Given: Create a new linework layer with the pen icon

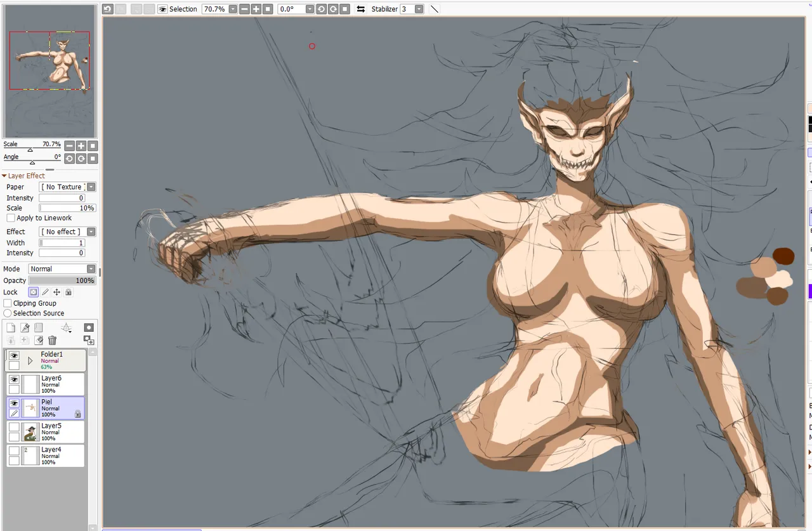Looking at the screenshot, I should pos(25,327).
